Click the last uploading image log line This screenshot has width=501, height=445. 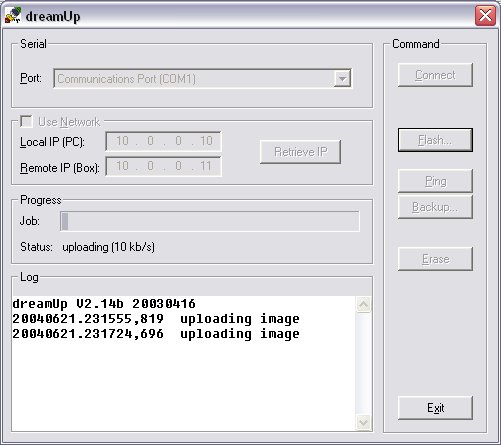coord(156,334)
